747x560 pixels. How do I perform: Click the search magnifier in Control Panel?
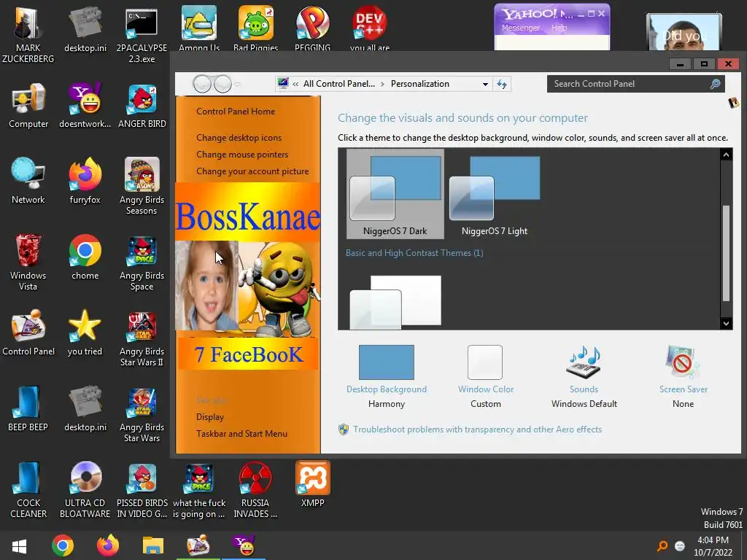point(715,85)
